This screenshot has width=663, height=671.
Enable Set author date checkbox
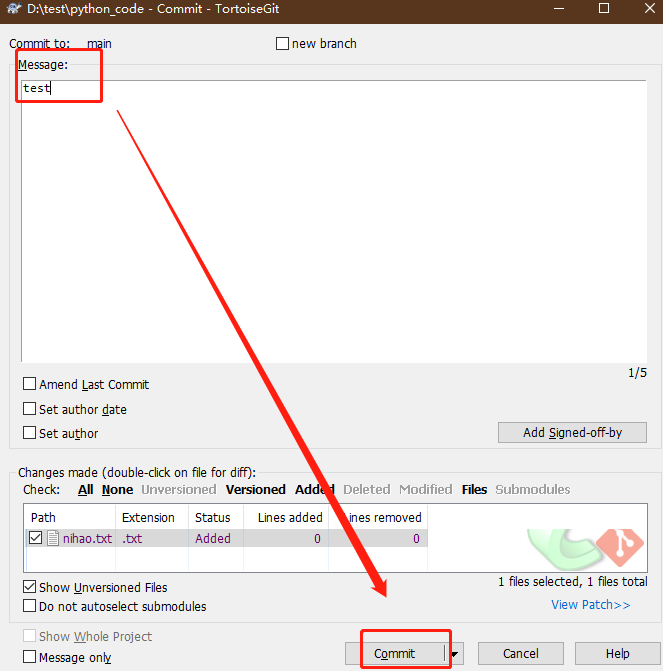29,409
